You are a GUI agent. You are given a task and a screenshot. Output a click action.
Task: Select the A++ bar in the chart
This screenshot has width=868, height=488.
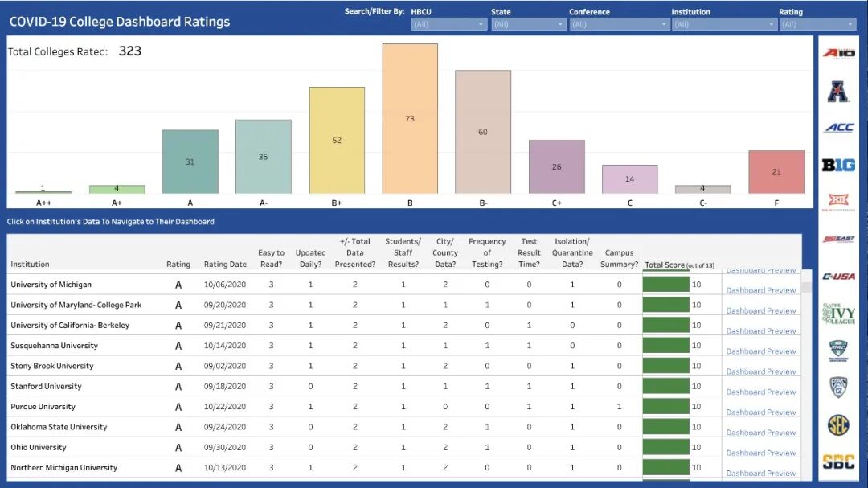tap(43, 192)
